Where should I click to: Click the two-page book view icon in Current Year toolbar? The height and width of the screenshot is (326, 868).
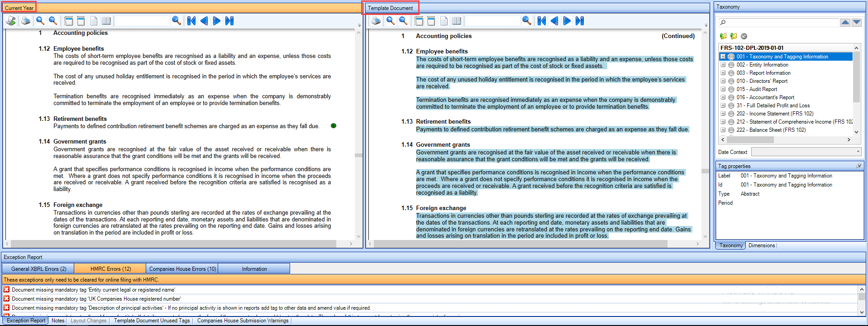click(106, 21)
